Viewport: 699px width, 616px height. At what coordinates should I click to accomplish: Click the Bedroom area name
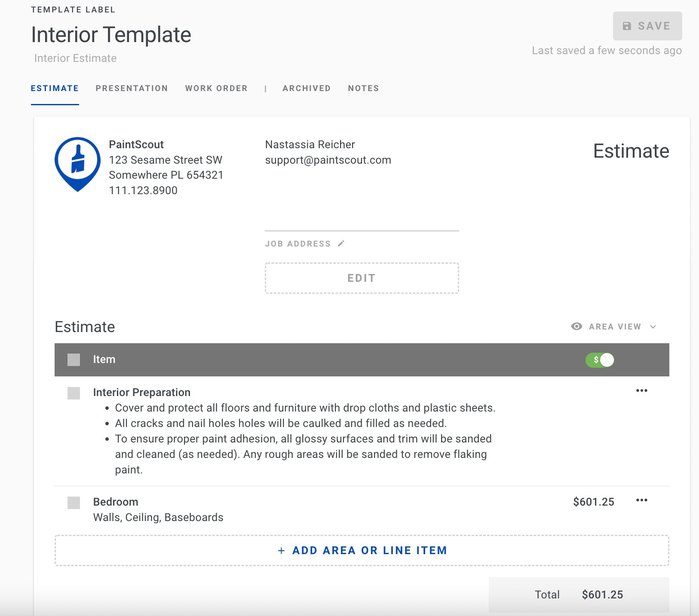pyautogui.click(x=116, y=502)
